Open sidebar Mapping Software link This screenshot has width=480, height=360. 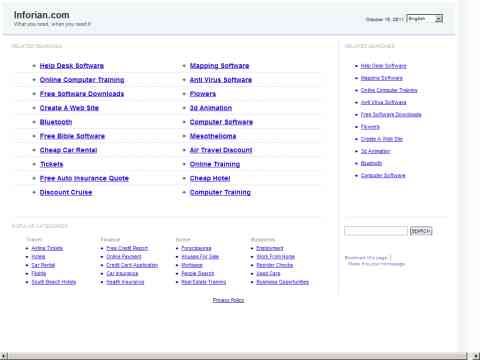point(381,78)
